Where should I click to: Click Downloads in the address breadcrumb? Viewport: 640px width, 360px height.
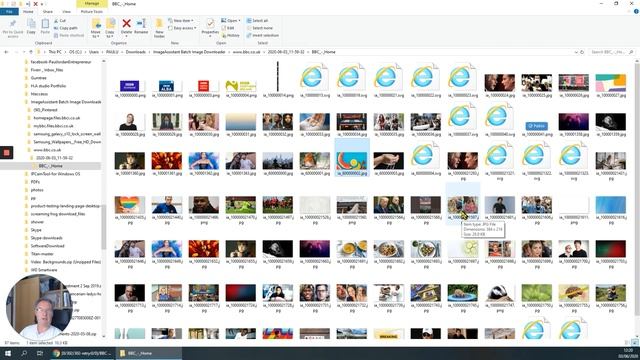136,52
